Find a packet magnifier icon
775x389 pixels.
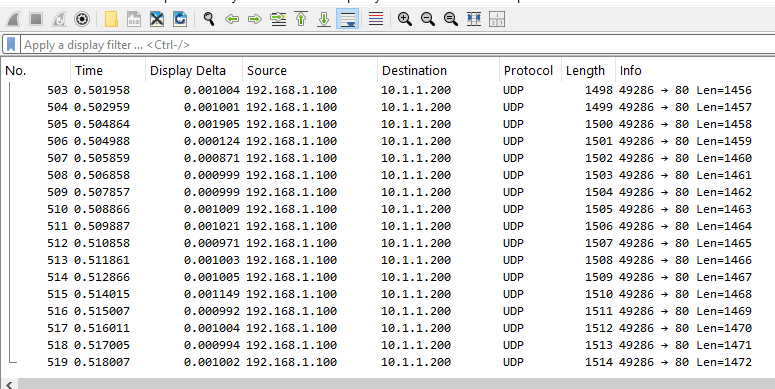(x=209, y=19)
